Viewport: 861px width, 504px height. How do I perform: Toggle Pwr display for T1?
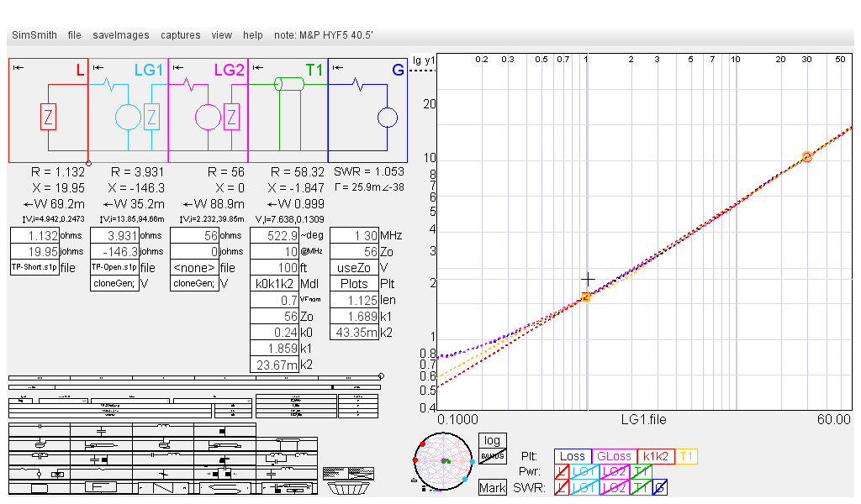pos(641,471)
